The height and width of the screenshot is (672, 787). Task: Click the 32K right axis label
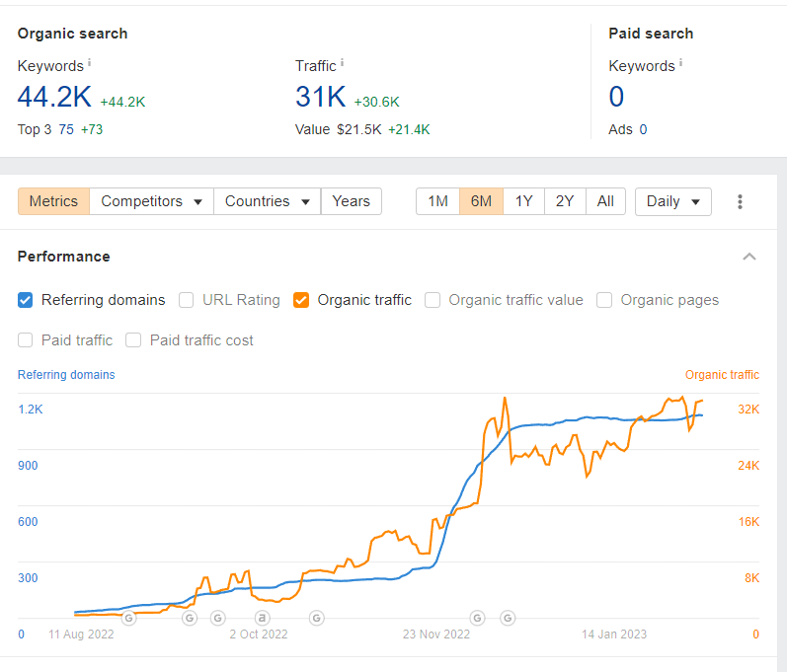click(x=748, y=410)
